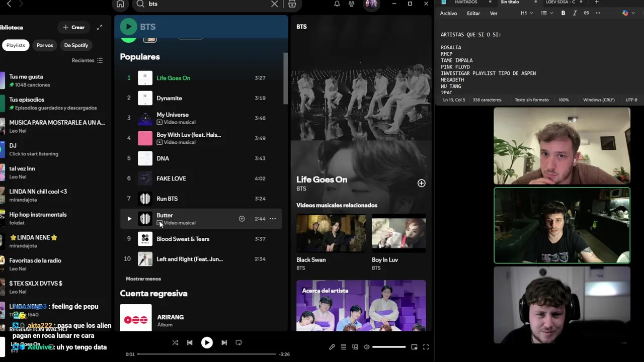Insert link using Notepad chain icon
The height and width of the screenshot is (362, 644).
point(586,13)
